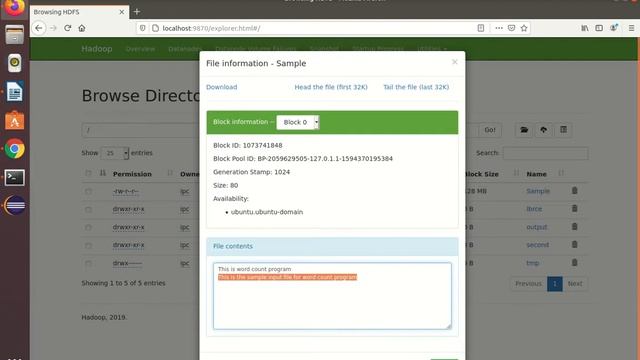Open the Datanodes nav item
This screenshot has width=640, height=360.
tap(184, 49)
